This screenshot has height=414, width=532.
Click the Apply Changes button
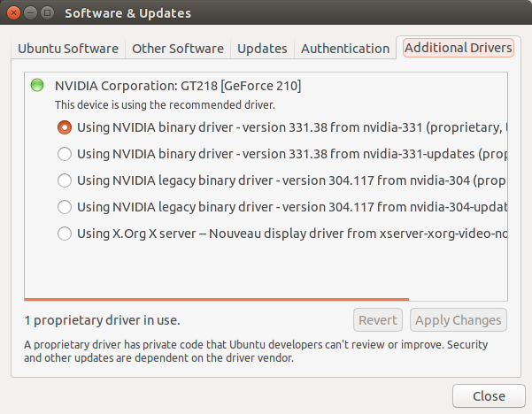click(458, 320)
